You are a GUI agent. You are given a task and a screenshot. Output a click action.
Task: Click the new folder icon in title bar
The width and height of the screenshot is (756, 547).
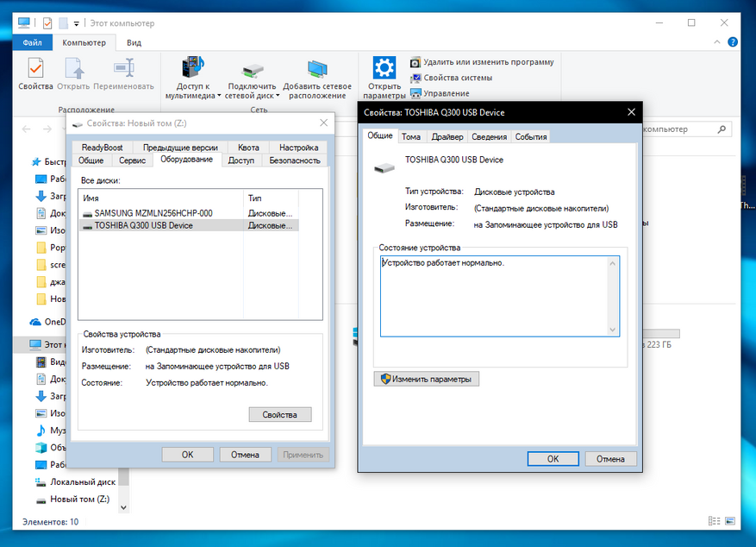[63, 23]
